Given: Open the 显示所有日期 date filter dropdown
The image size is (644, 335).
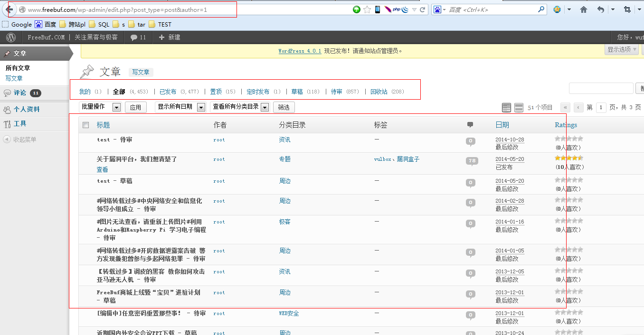Looking at the screenshot, I should 180,107.
